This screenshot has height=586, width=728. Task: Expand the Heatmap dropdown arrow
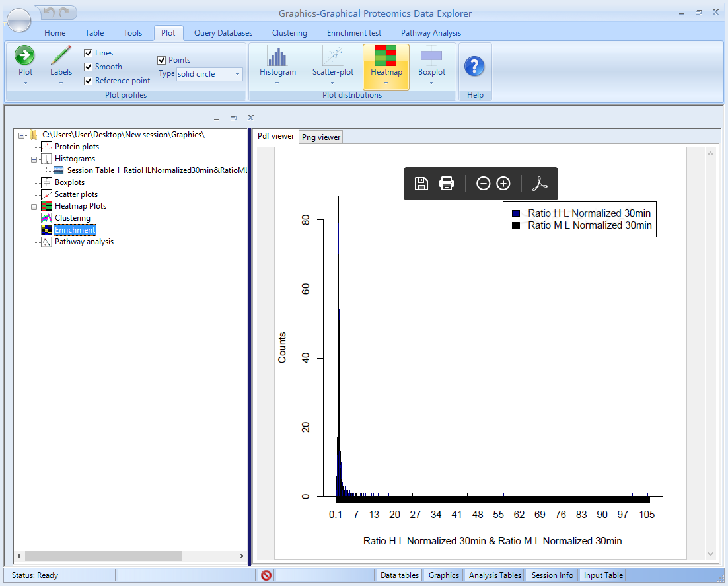point(386,83)
